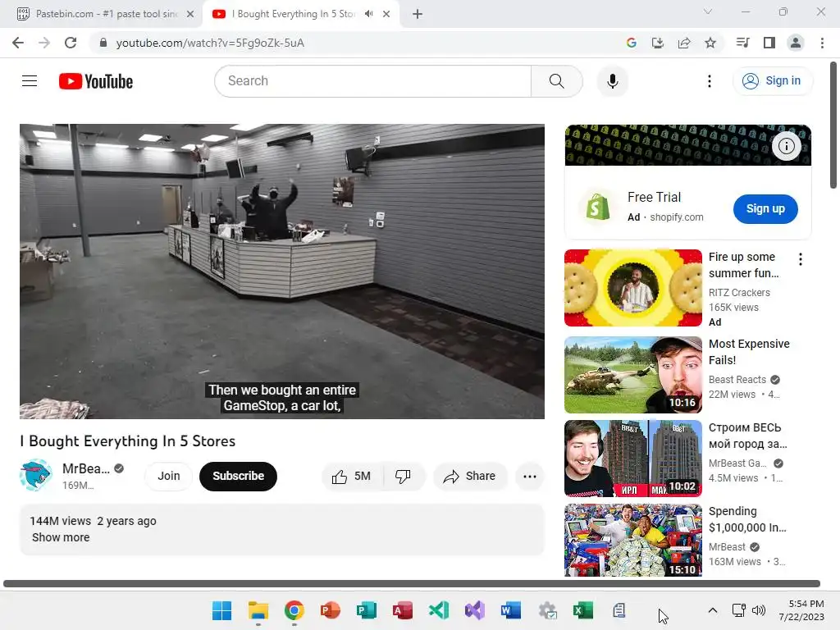
Task: Play Most Expensive Fails video thumbnail
Action: 632,375
